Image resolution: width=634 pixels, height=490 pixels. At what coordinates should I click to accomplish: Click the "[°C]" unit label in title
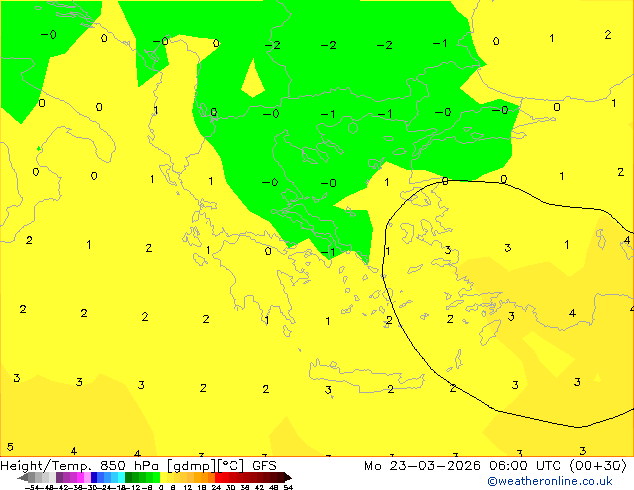tap(231, 466)
